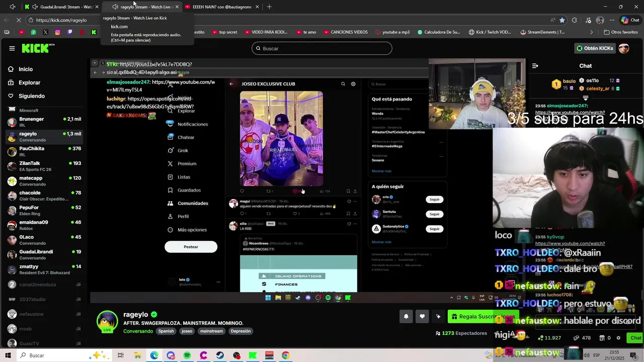The image size is (644, 362).
Task: Open Siguiendo in sidebar
Action: coord(32,96)
